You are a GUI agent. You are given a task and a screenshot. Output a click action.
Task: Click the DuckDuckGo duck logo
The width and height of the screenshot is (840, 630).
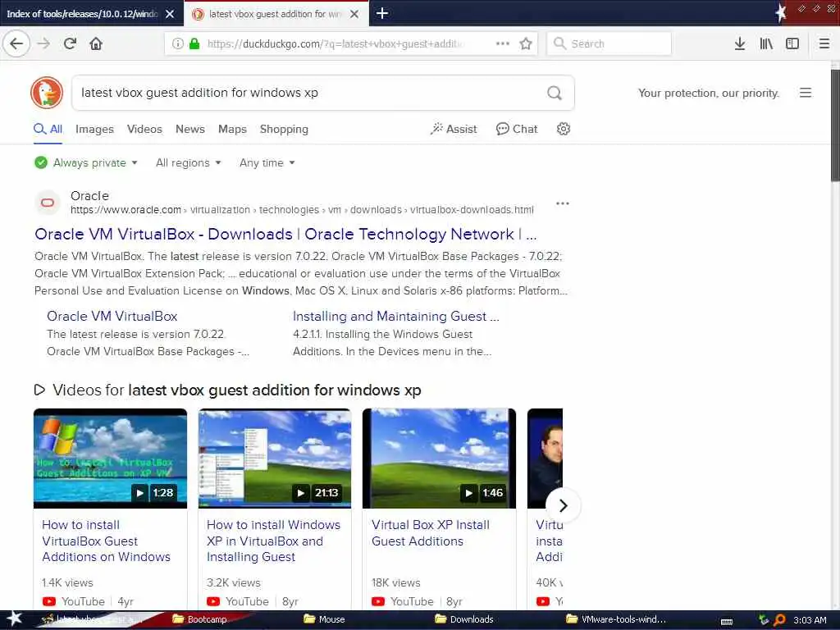click(x=47, y=93)
